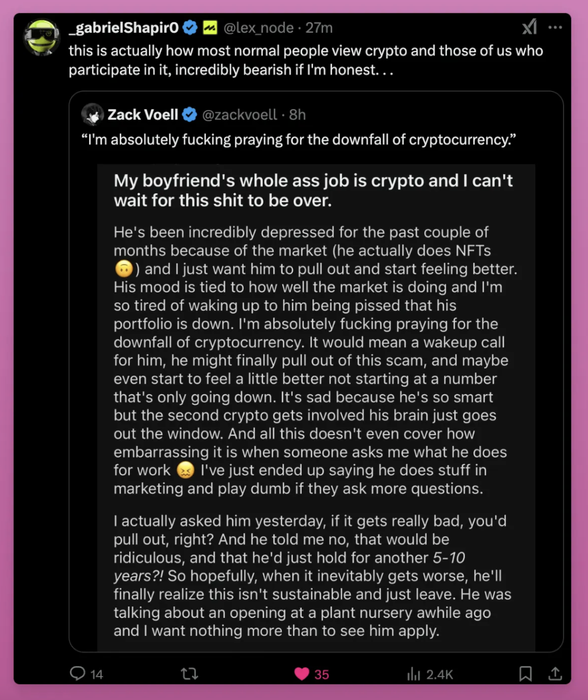Click the share upload icon
588x700 pixels.
click(x=555, y=674)
